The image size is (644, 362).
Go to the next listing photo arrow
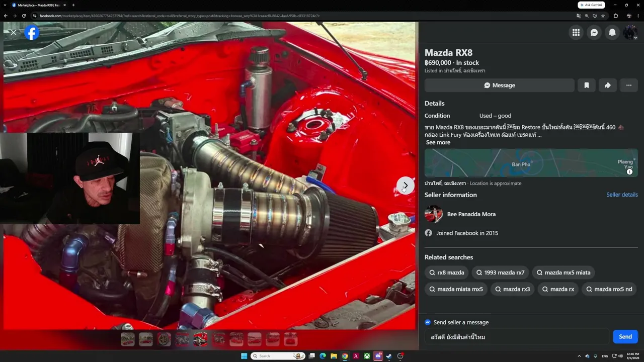click(x=406, y=186)
